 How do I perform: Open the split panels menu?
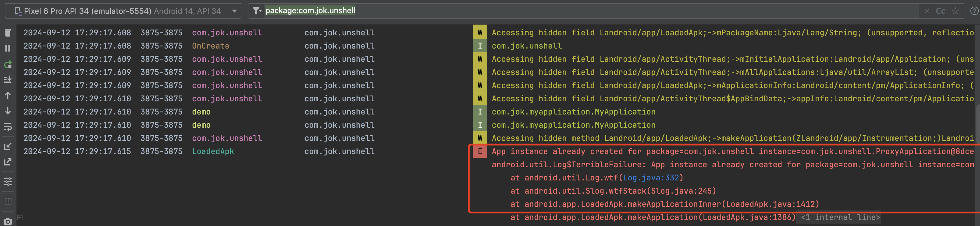coord(8,201)
